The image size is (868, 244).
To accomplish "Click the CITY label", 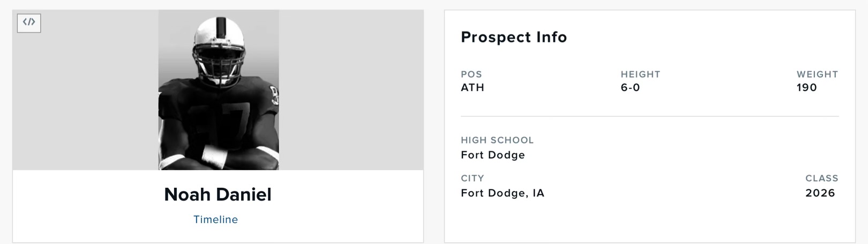I will [473, 178].
